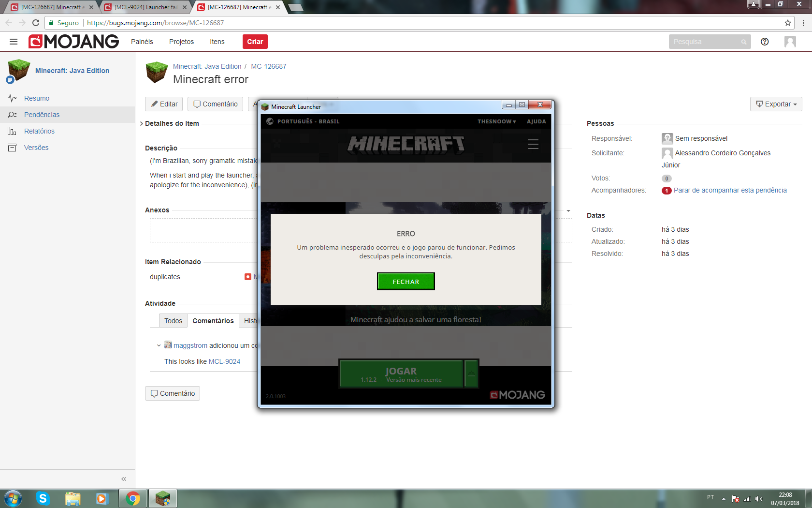Click the red Criar button
Screen dimensions: 812x508
coord(255,42)
